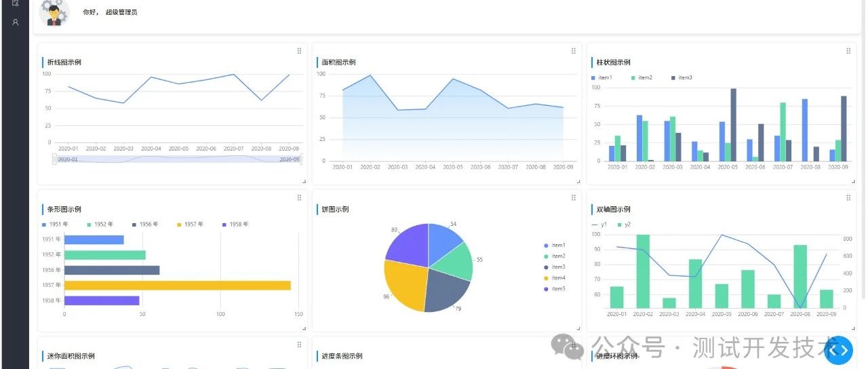Click the 折线图示例 card title
Image resolution: width=868 pixels, height=369 pixels.
pos(64,62)
